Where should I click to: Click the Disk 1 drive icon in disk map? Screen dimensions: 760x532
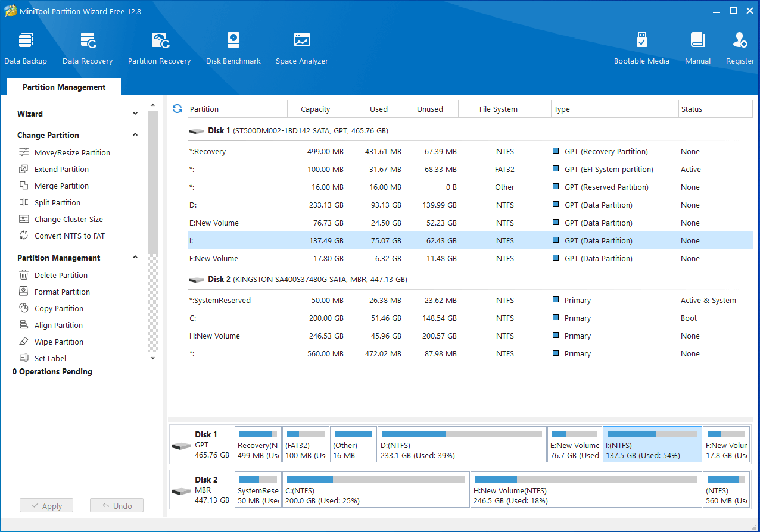point(180,446)
